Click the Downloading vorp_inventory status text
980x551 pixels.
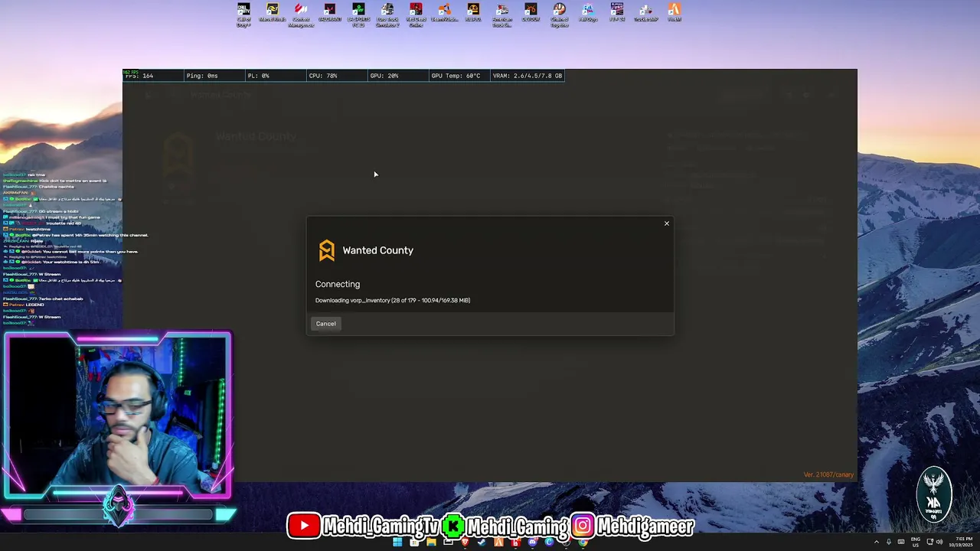(x=393, y=301)
